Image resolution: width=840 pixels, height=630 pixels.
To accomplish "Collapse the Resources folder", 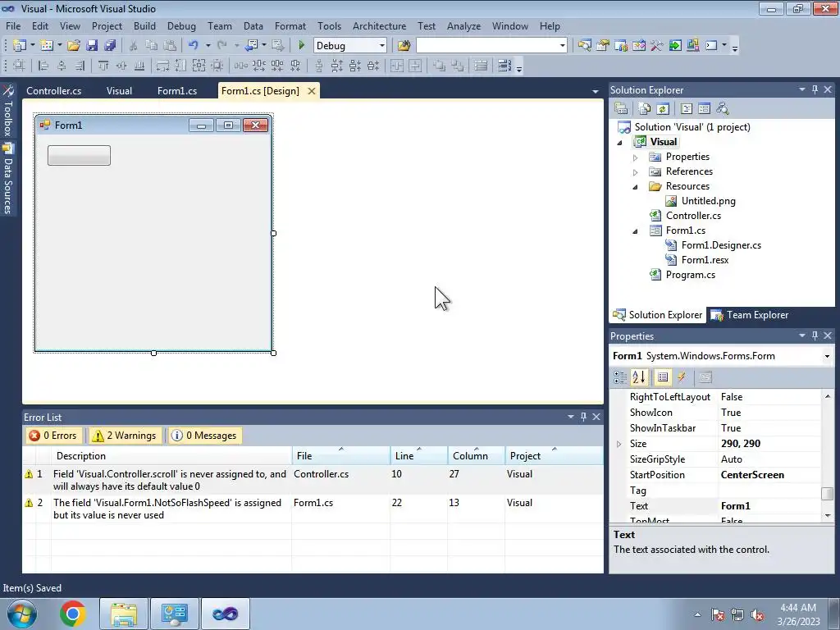I will 636,187.
